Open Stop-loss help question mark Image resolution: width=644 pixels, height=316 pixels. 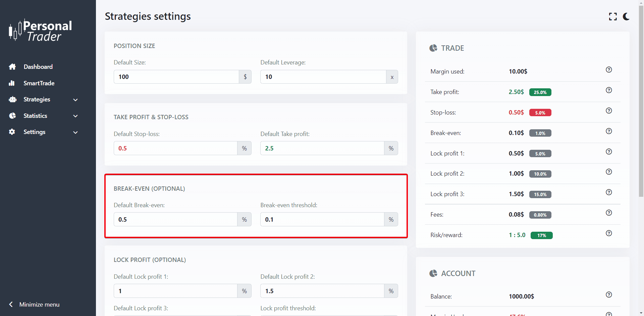(609, 111)
